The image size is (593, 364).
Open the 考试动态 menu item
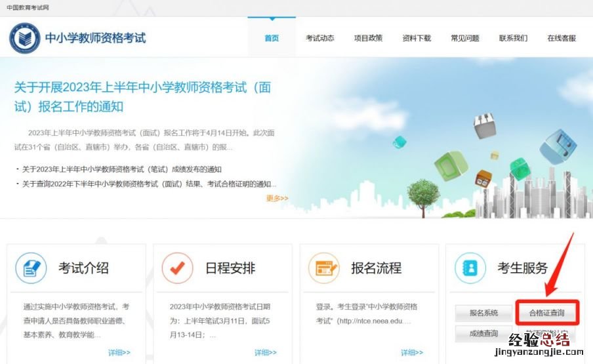click(320, 38)
